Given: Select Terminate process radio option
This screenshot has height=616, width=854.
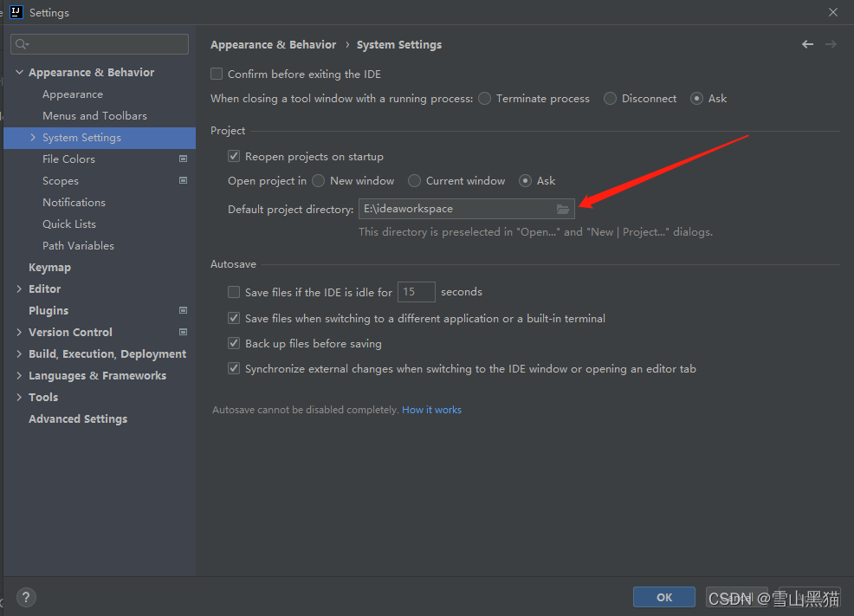Looking at the screenshot, I should 484,99.
